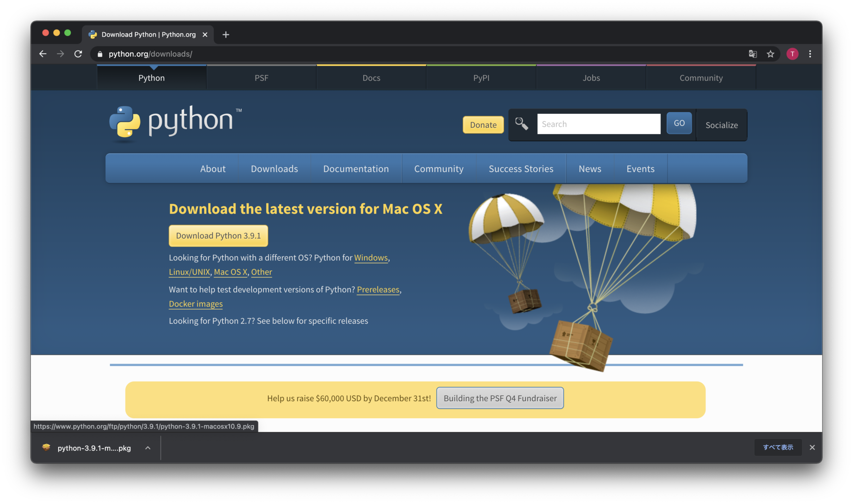Click the site security lock icon

[100, 54]
